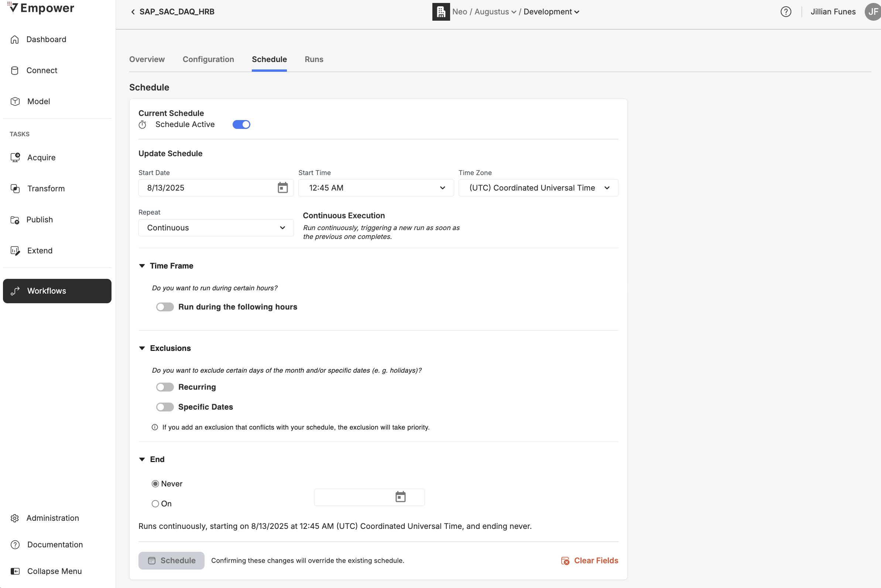
Task: Open Publish from the sidebar icon
Action: 15,220
